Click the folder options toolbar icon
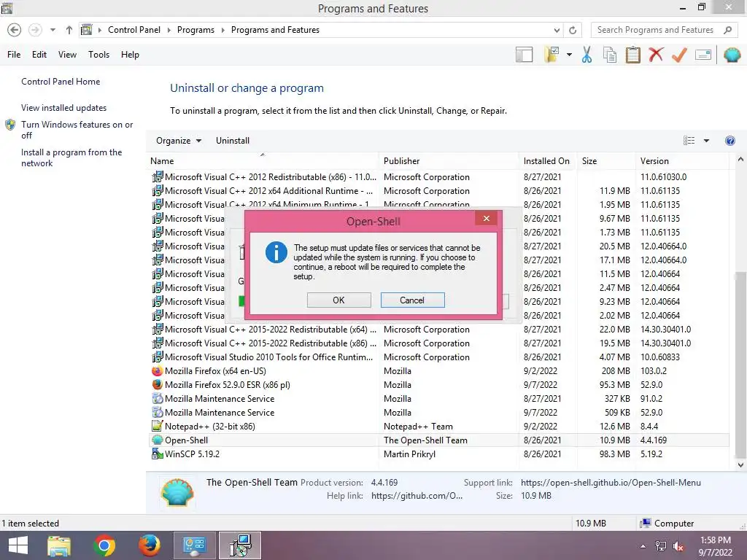Screen dimensions: 747x560 pos(551,55)
